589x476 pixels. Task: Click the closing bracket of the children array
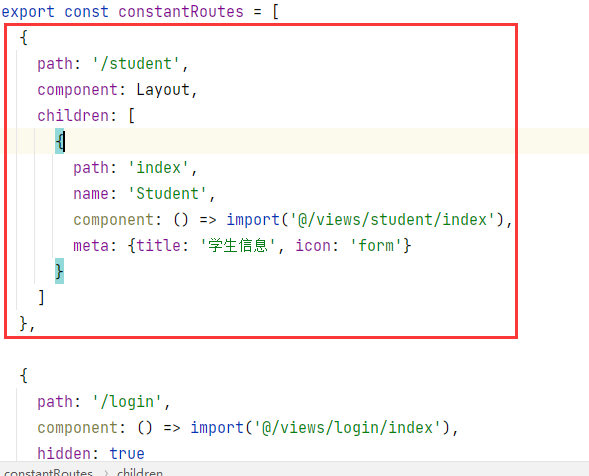(x=41, y=297)
